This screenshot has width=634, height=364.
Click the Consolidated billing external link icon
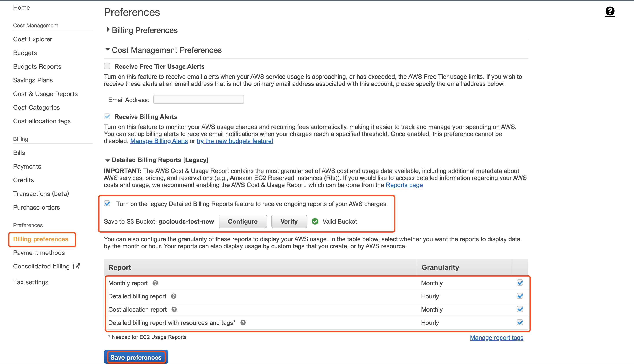(x=77, y=266)
